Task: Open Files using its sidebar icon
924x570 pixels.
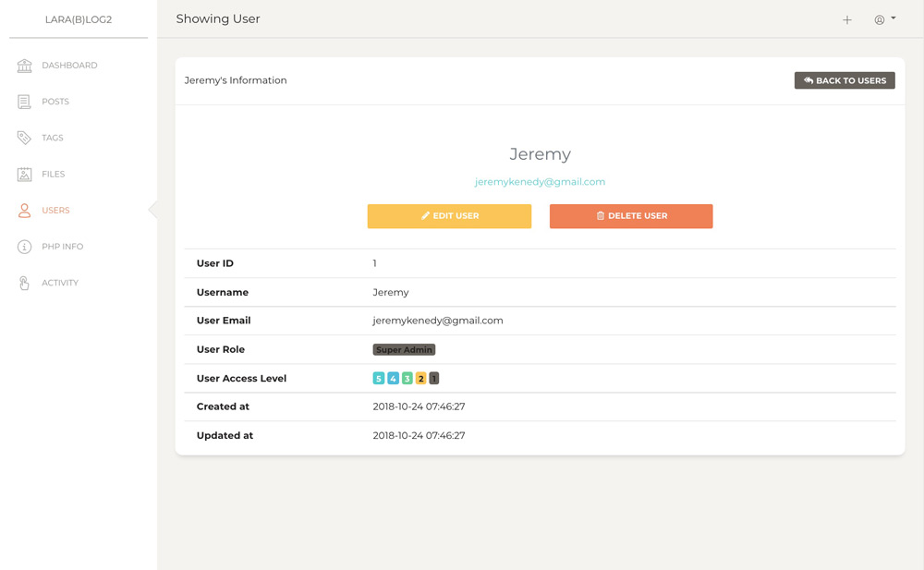Action: pyautogui.click(x=23, y=174)
